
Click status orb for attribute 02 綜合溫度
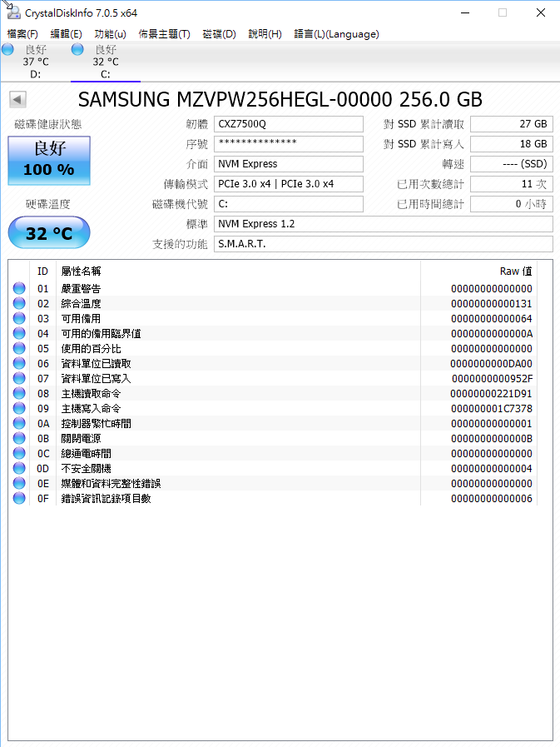coord(19,304)
